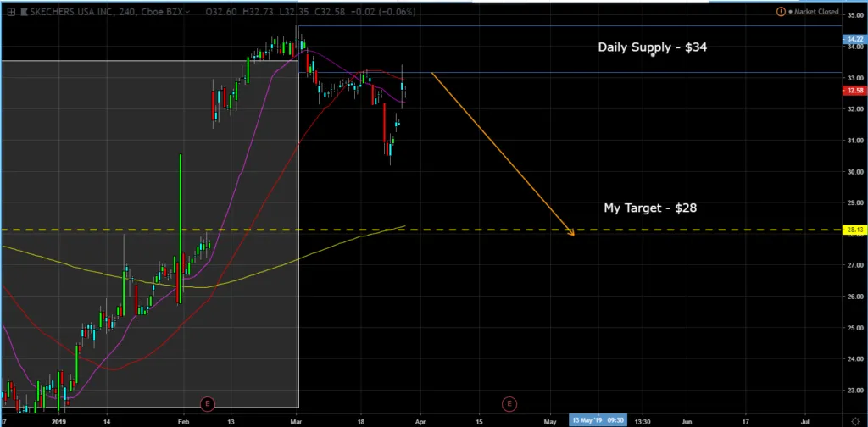Click the 13 May '19 09:30 date label
868x427 pixels.
(x=598, y=420)
